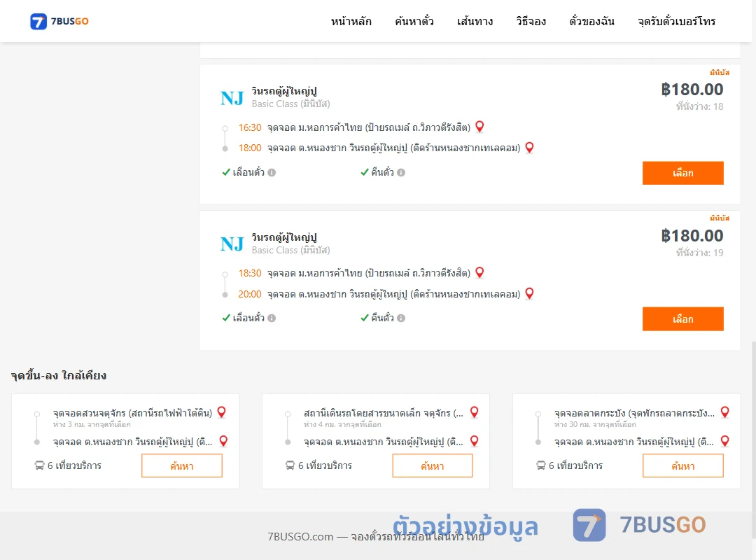
Task: Click the 16:30 departure time
Action: tap(250, 127)
